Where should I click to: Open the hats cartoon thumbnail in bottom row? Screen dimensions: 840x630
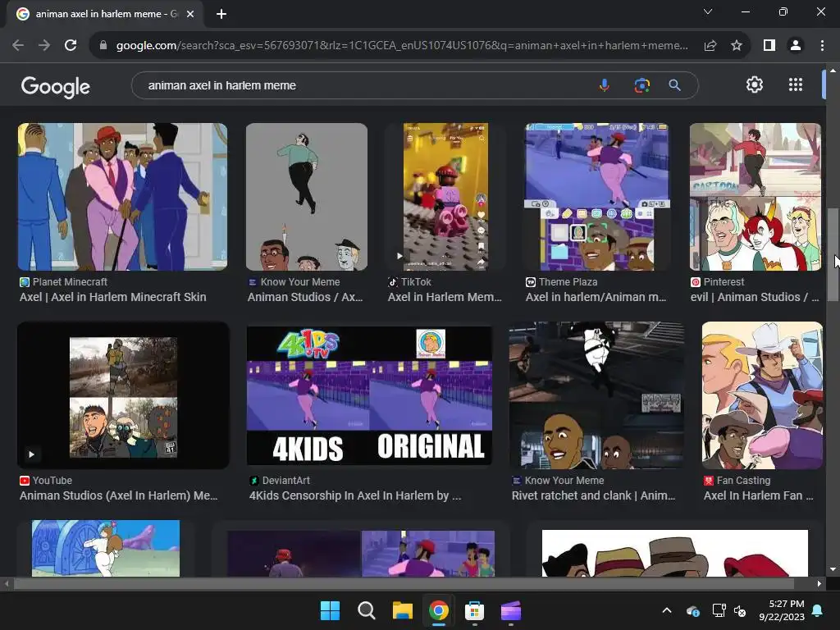point(675,553)
